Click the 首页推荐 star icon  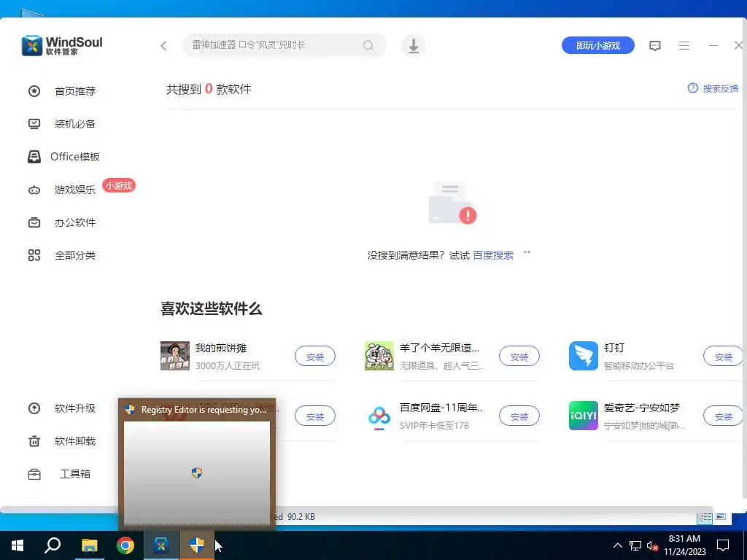[x=34, y=91]
